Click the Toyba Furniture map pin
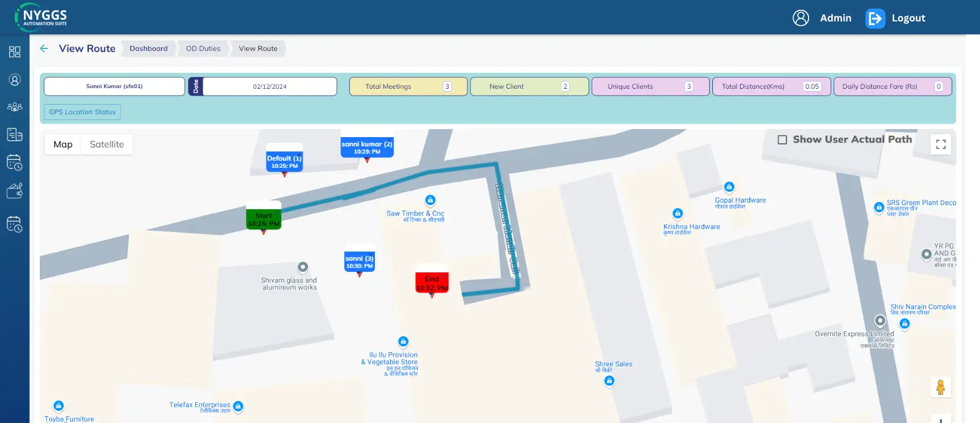The image size is (980, 423). click(x=58, y=406)
